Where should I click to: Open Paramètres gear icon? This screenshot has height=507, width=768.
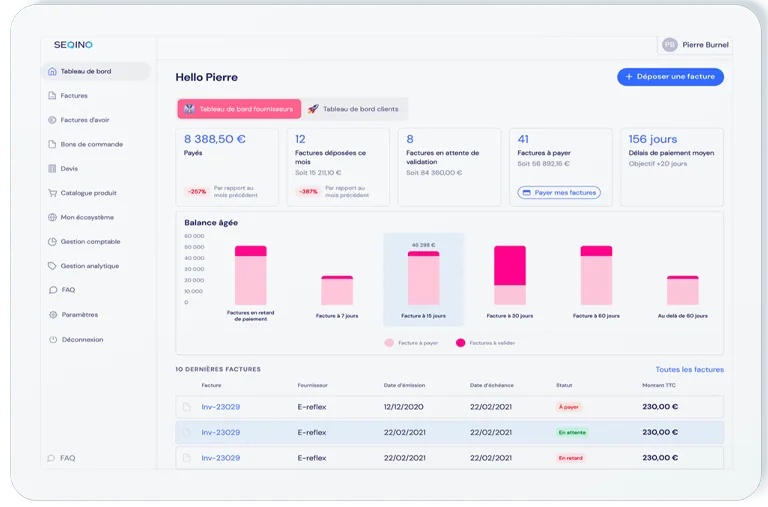click(x=53, y=314)
